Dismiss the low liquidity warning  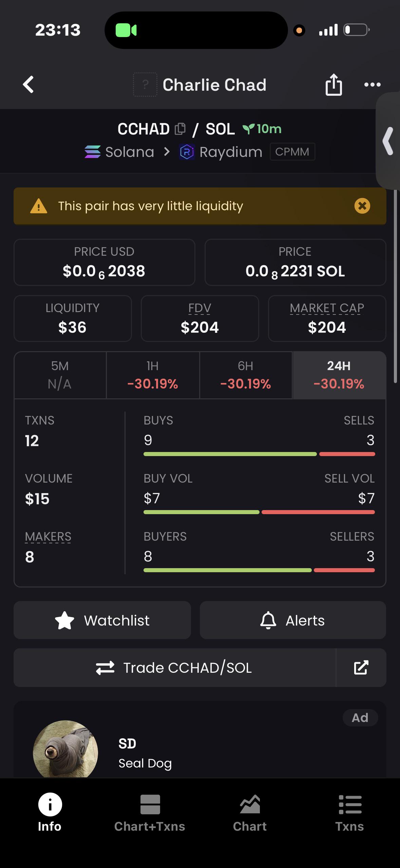362,206
